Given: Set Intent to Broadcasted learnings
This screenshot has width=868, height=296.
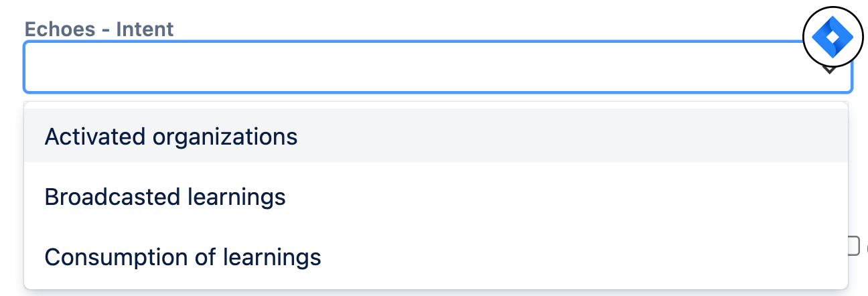Looking at the screenshot, I should (436, 196).
